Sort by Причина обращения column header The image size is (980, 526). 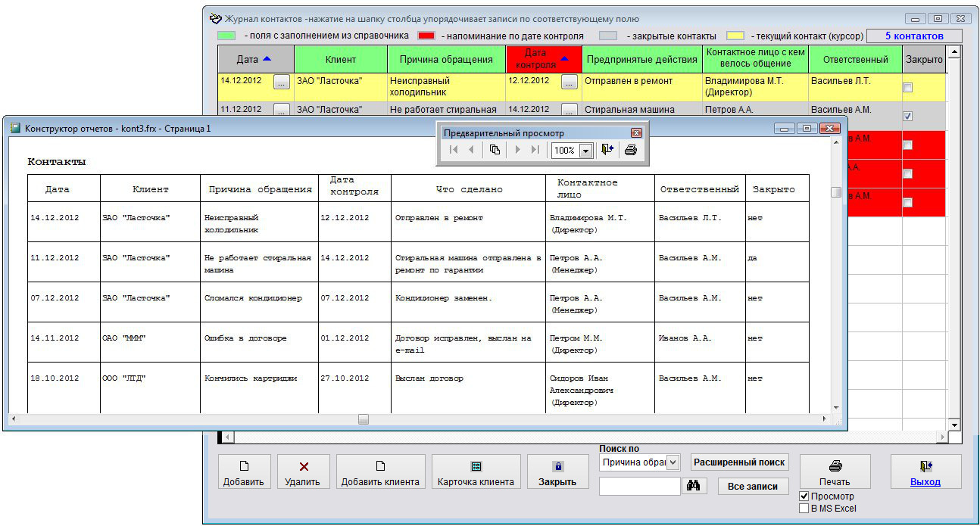click(447, 59)
